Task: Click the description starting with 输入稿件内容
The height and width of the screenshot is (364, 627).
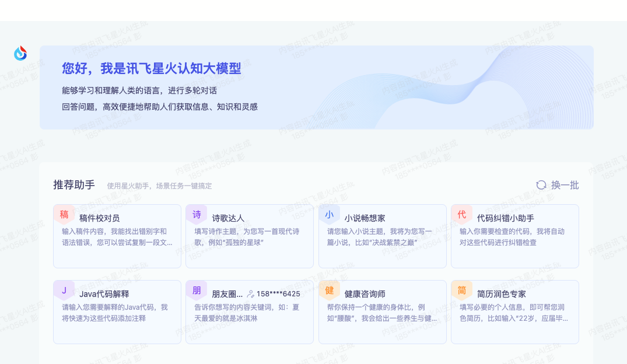Action: (117, 237)
